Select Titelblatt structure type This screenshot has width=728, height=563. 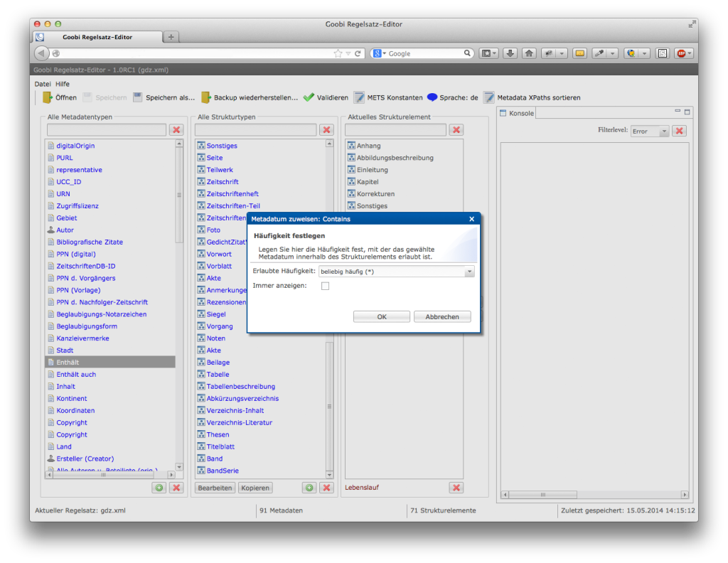click(220, 447)
